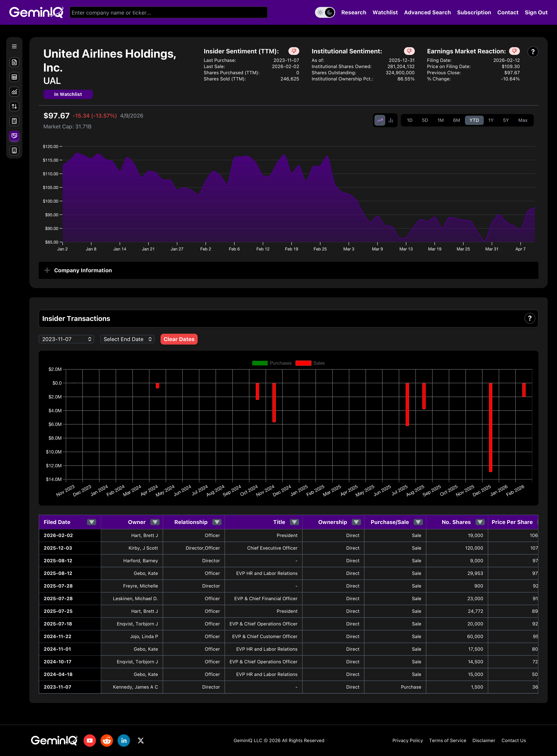Open the Owner column filter
Screen dimensions: 557x756
tap(155, 522)
